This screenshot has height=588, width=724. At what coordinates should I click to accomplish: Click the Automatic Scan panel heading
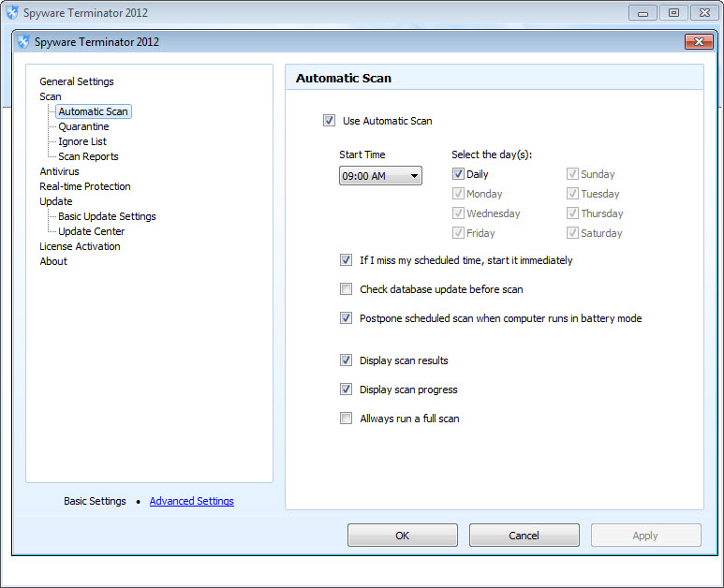coord(344,79)
